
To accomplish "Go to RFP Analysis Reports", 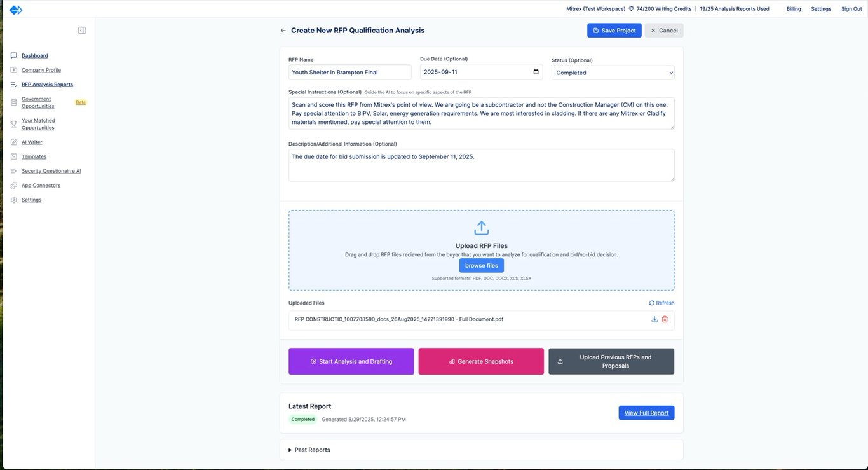I will tap(47, 85).
